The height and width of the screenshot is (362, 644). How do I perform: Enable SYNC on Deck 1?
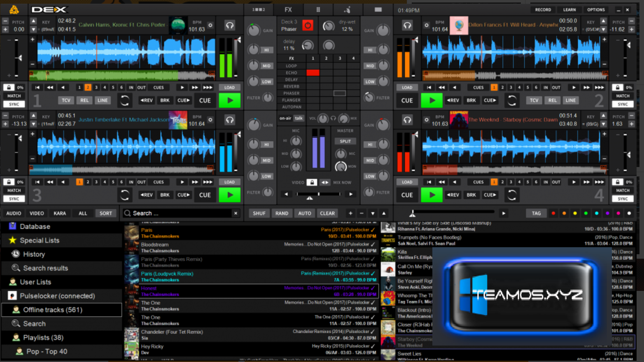(x=14, y=104)
